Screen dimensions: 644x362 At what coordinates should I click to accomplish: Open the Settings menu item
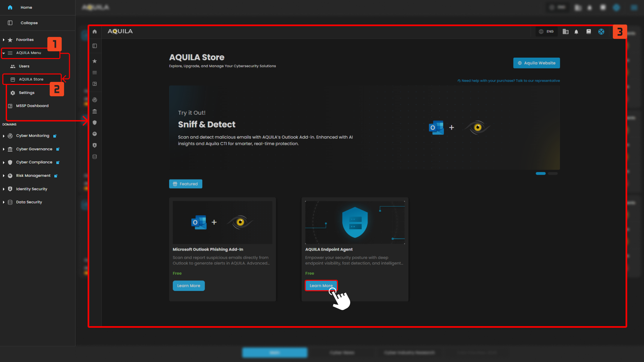coord(27,93)
